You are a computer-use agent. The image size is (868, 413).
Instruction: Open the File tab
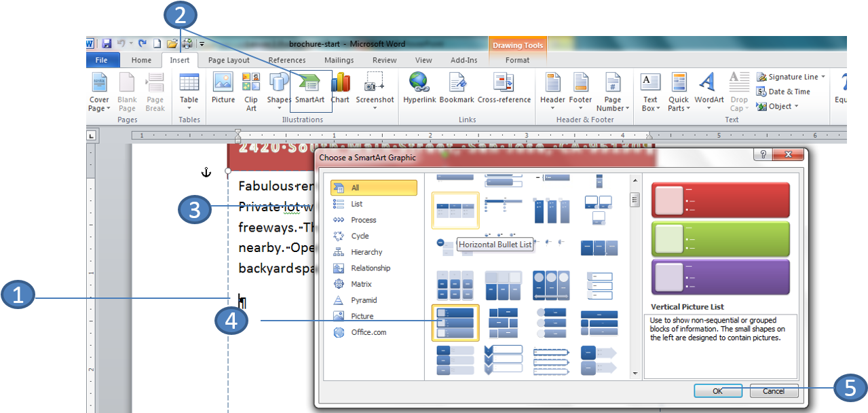tap(102, 60)
